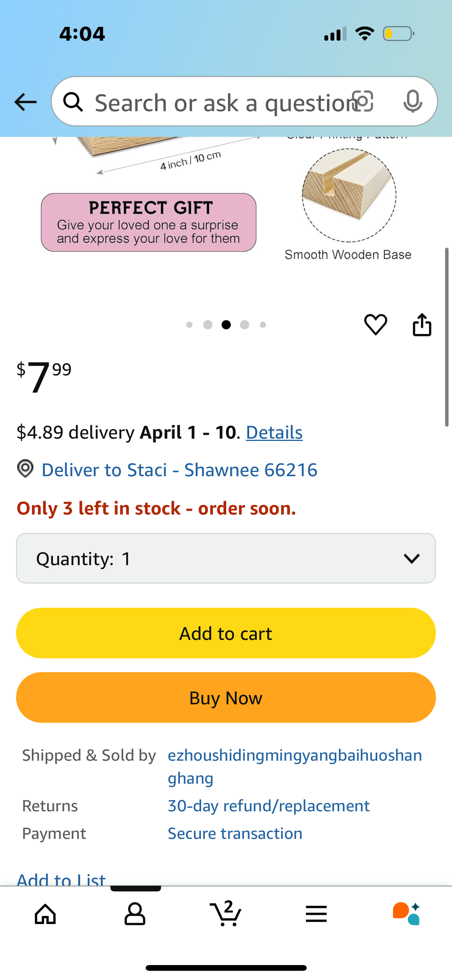
Task: Tap the back arrow icon
Action: (x=25, y=102)
